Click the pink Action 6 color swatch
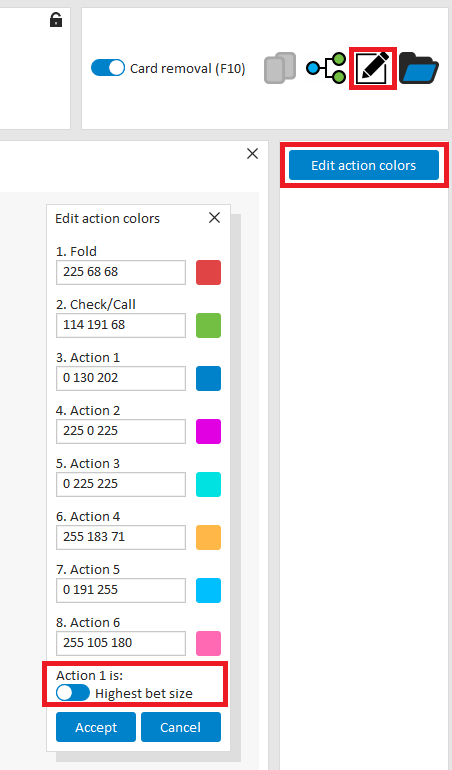Screen dimensions: 452x770 (208, 644)
